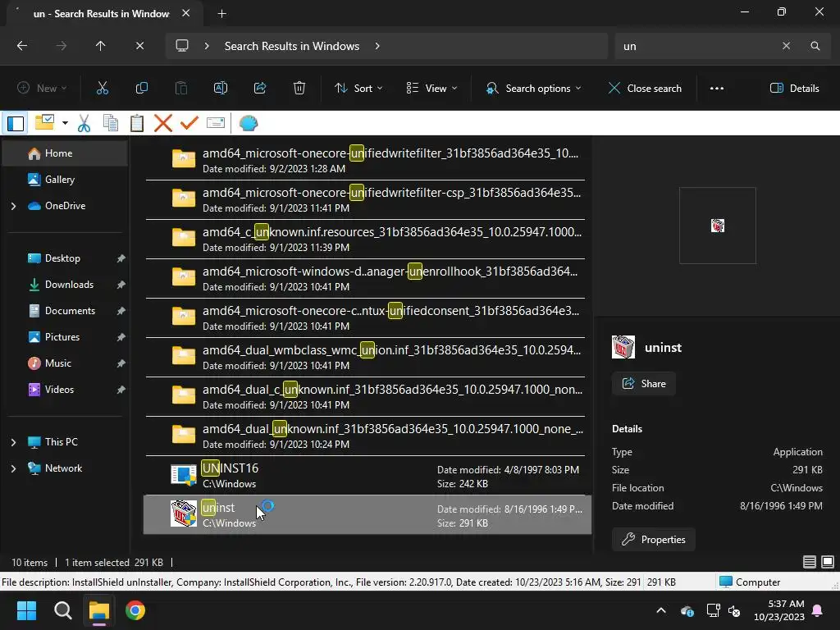Screen dimensions: 840x630
Task: Open Properties from the details pane
Action: [x=654, y=540]
